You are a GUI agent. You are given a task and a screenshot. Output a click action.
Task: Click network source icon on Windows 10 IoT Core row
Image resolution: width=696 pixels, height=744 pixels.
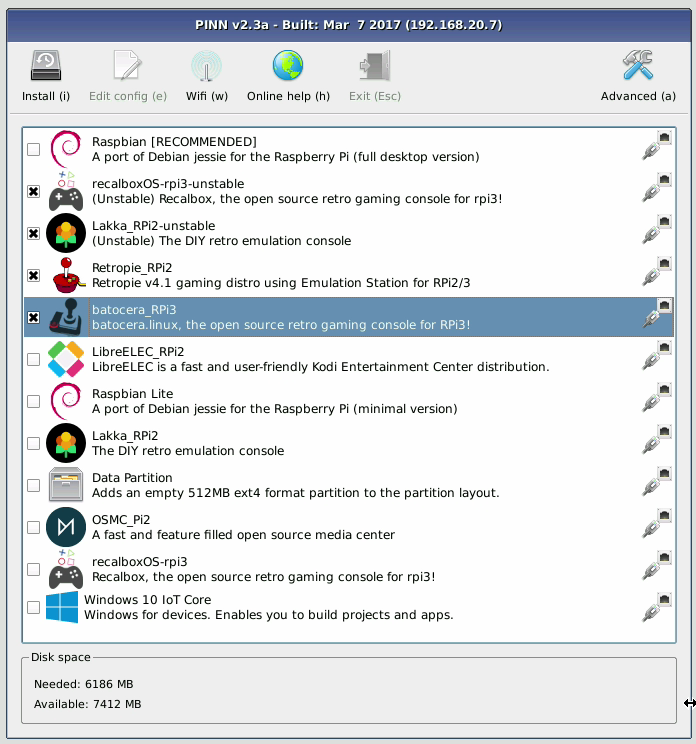point(657,607)
